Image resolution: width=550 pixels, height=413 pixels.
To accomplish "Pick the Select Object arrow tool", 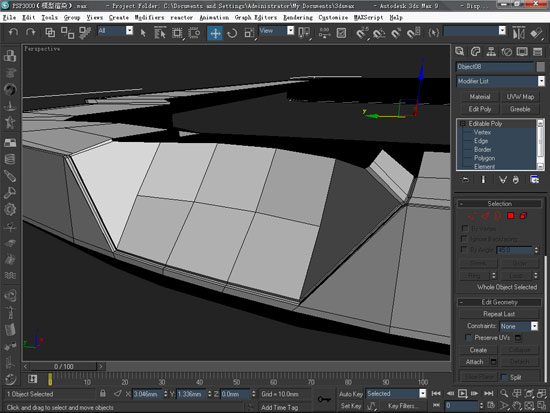I will tap(143, 33).
